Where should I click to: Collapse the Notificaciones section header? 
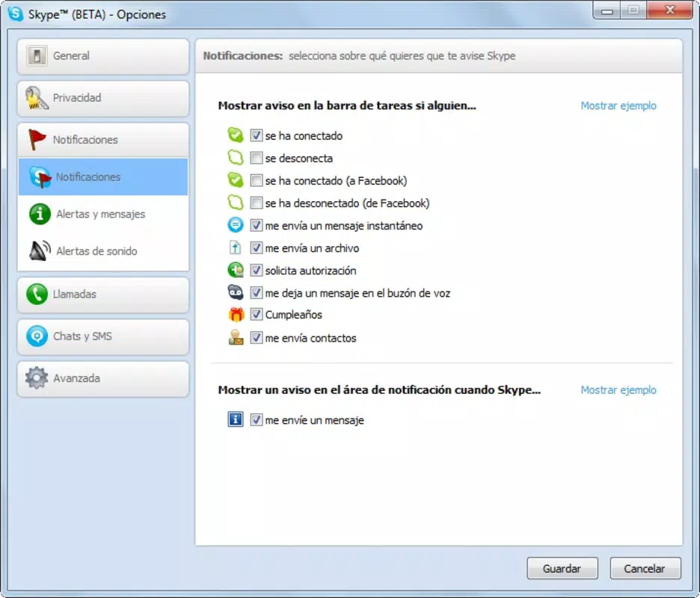pos(103,140)
